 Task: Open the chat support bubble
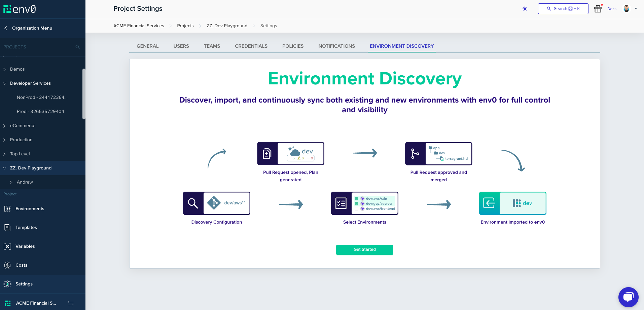(x=628, y=297)
